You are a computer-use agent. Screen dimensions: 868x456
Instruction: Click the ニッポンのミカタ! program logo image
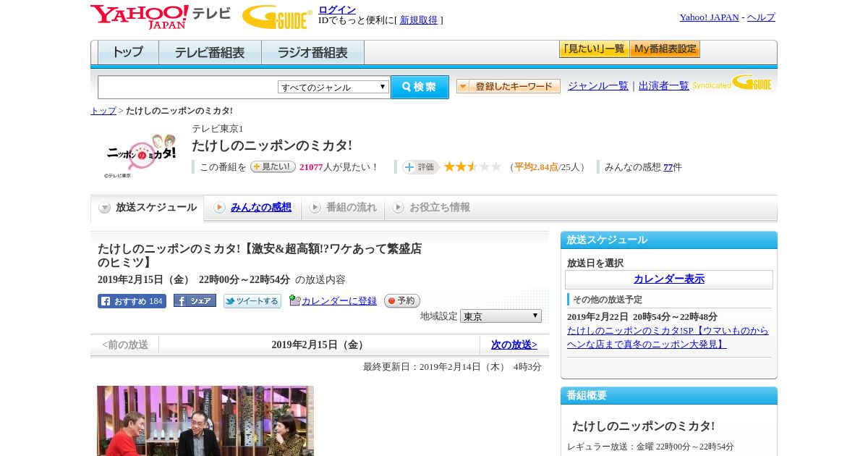140,154
